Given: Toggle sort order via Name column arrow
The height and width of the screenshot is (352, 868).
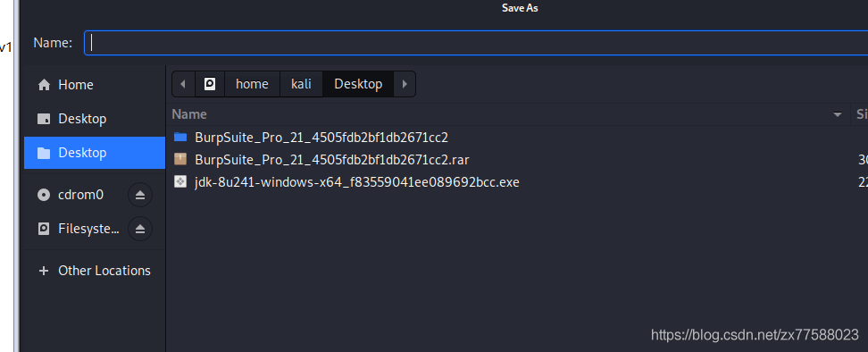Looking at the screenshot, I should point(838,114).
